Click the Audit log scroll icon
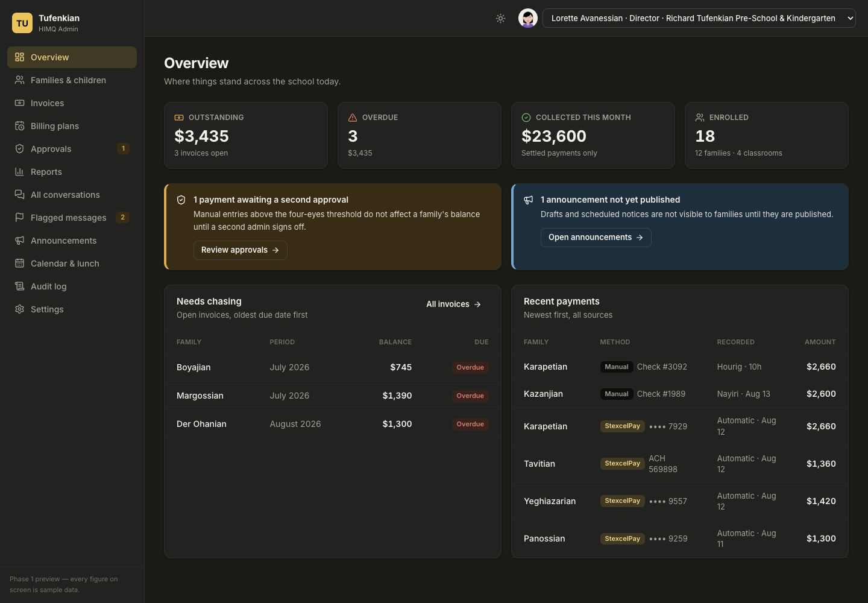Image resolution: width=868 pixels, height=603 pixels. [19, 286]
